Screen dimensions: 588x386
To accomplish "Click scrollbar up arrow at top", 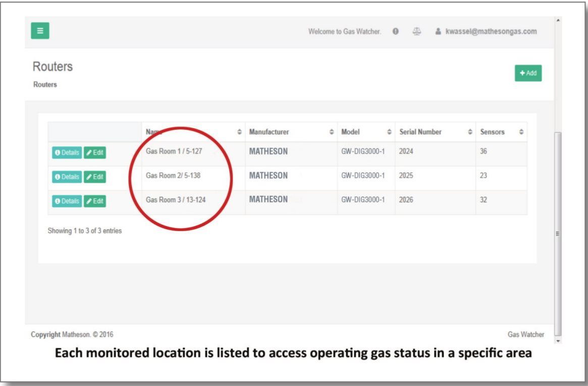I will 557,20.
